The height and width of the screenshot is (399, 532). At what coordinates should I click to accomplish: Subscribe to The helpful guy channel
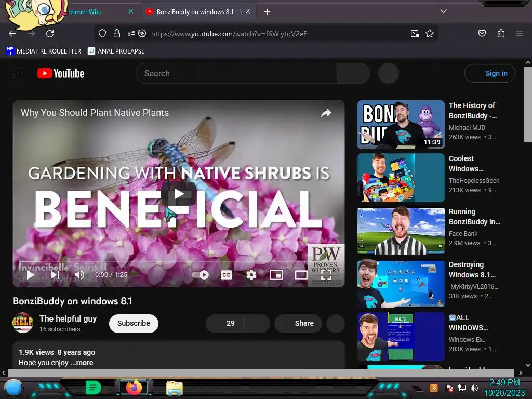click(x=134, y=323)
